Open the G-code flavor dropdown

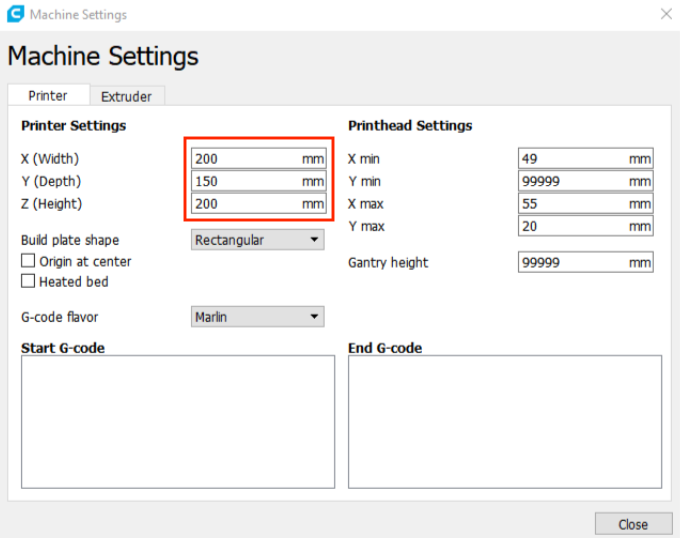click(258, 317)
